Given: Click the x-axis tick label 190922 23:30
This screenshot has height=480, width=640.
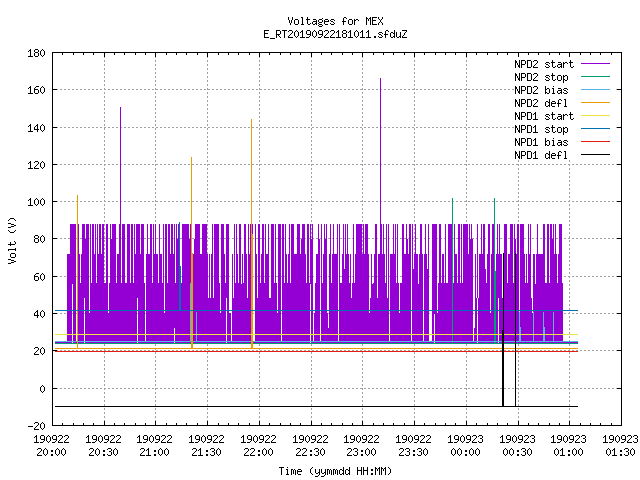Looking at the screenshot, I should tap(413, 446).
